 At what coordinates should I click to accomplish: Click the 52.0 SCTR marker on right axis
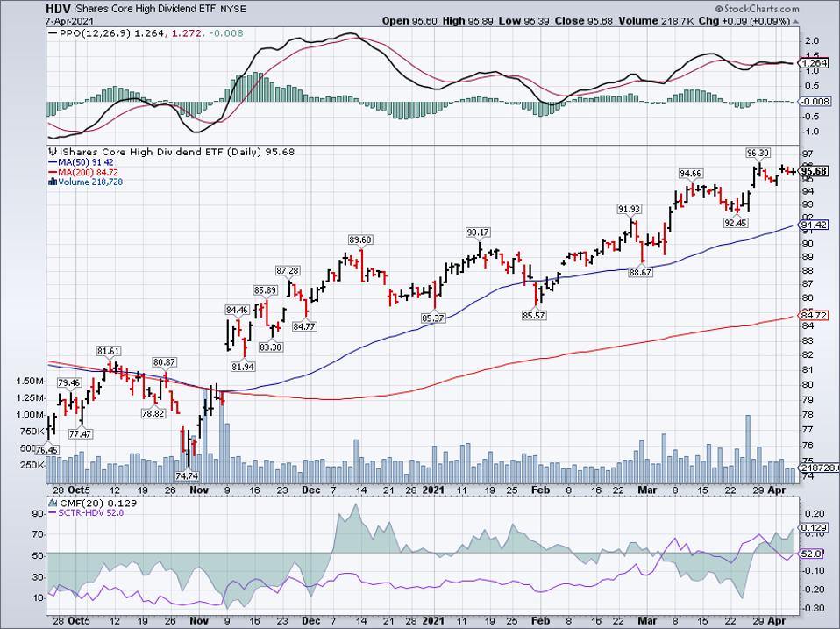pos(812,554)
